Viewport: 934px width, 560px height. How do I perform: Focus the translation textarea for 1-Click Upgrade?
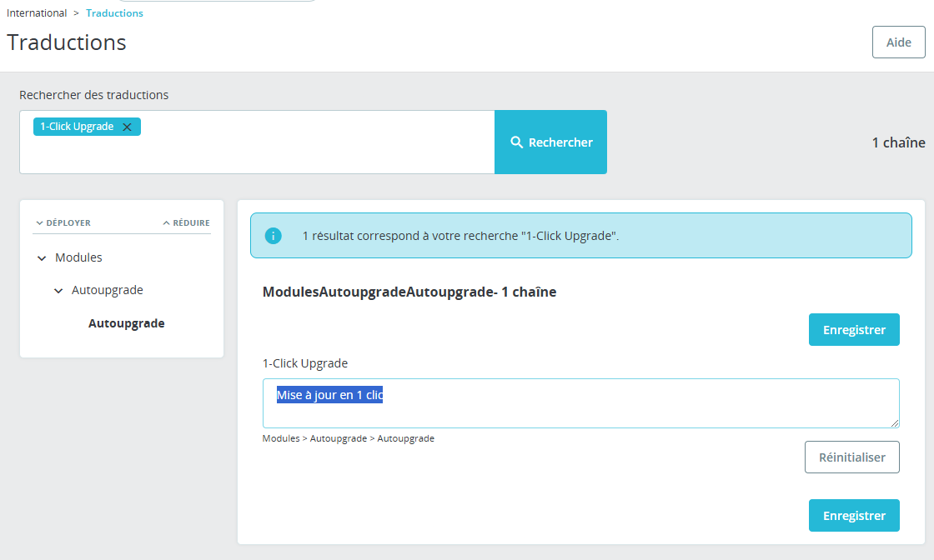580,402
